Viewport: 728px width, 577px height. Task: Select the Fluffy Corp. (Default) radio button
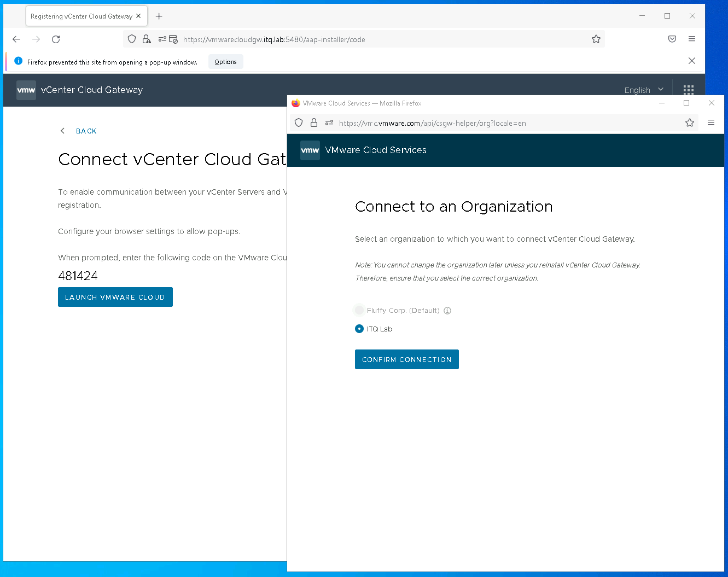(x=359, y=311)
